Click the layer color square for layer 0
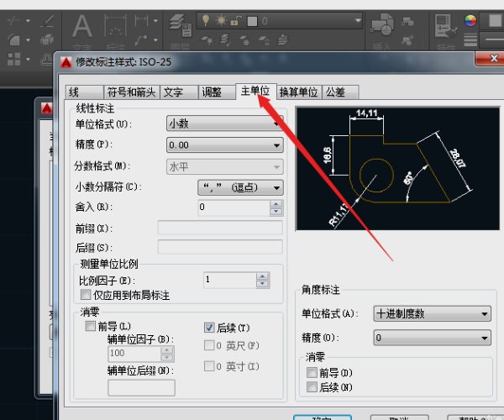Screen dimensions: 504x420 (x=252, y=22)
